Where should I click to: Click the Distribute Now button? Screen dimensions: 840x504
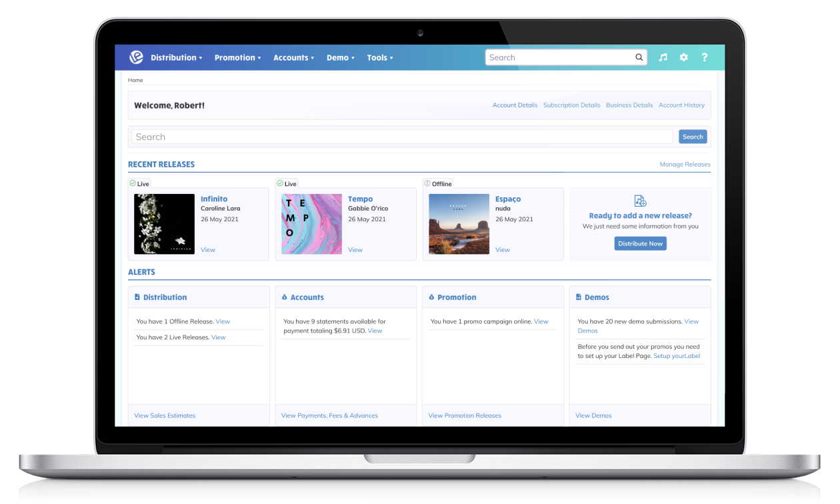640,243
